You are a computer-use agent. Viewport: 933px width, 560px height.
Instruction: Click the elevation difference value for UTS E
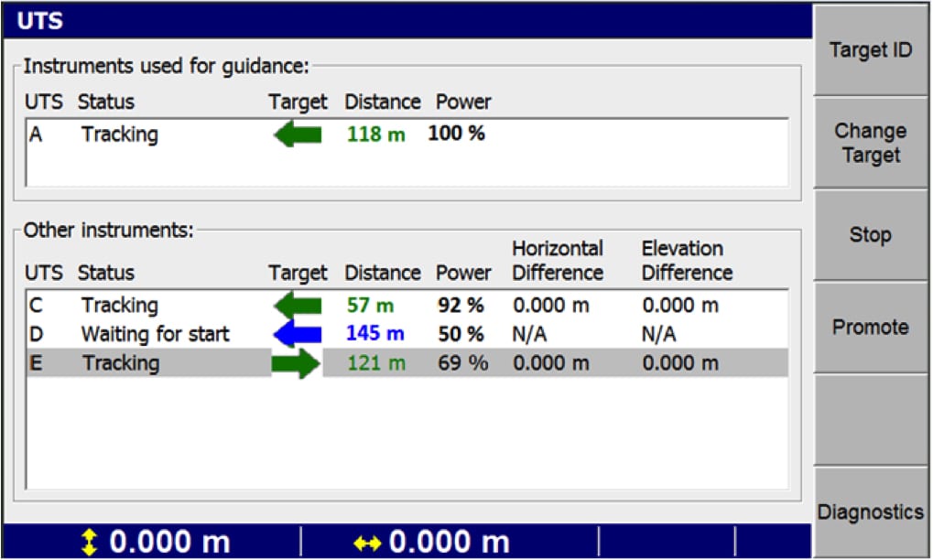coord(680,362)
